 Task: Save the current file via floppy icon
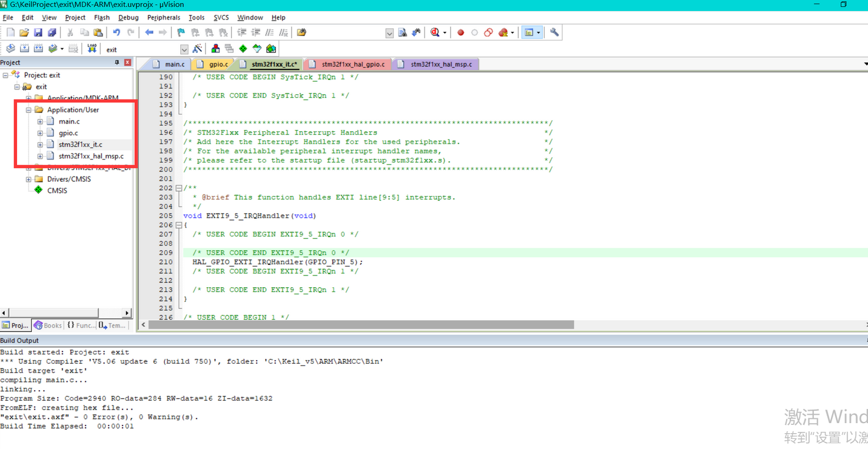tap(38, 33)
